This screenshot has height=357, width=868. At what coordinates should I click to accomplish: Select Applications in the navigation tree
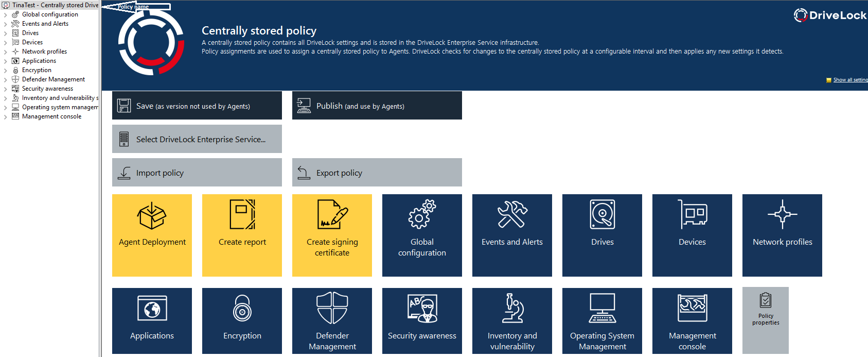coord(39,61)
